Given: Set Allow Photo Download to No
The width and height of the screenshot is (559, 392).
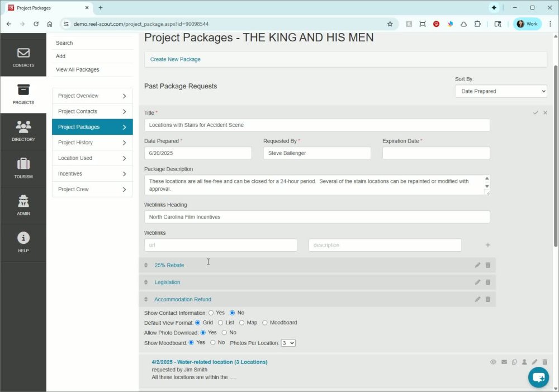Looking at the screenshot, I should (x=224, y=332).
